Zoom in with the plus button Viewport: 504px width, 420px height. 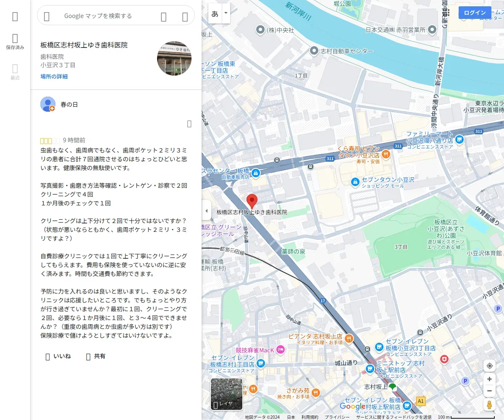489,379
